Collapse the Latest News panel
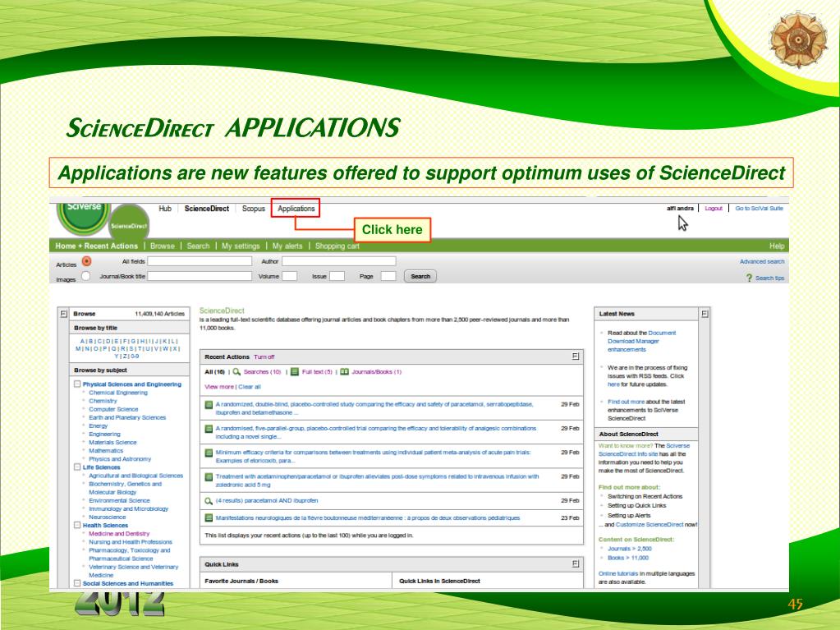The width and height of the screenshot is (840, 630). (x=705, y=314)
